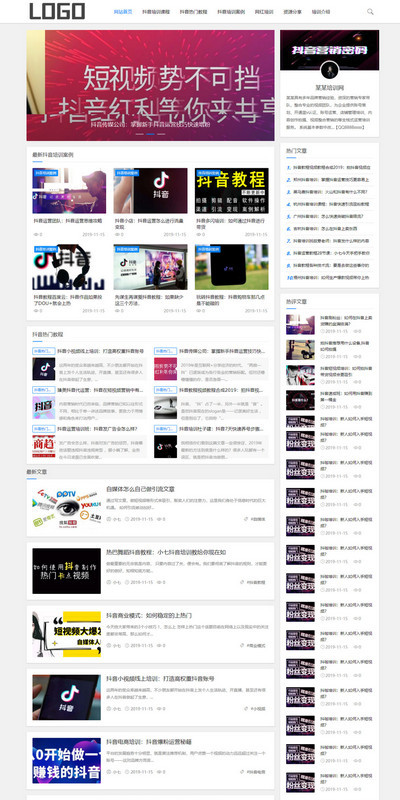Open the 赚钱的抖音 blue article thumbnail
Screen dimensions: 400x800
[66, 761]
